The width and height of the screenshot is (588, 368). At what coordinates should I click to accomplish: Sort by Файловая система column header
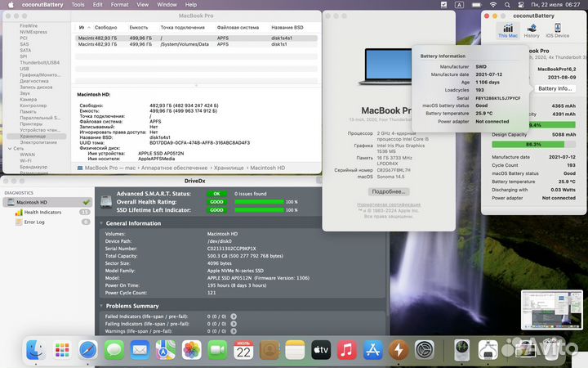pos(238,28)
